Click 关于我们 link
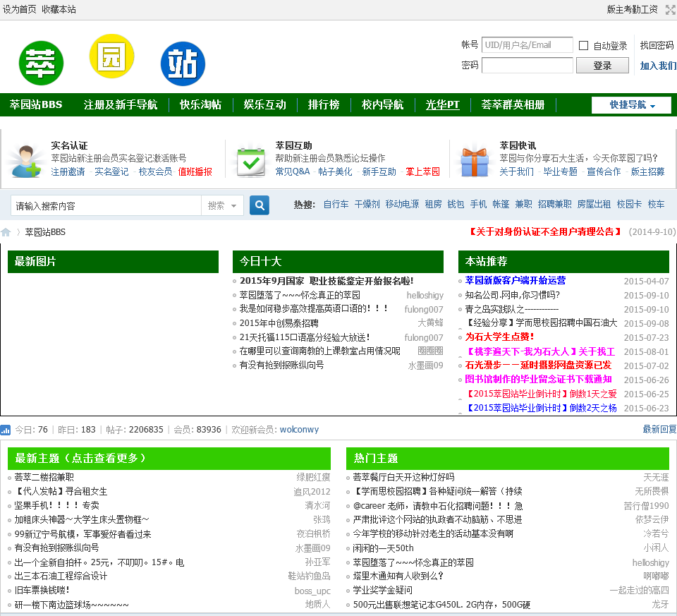 516,171
